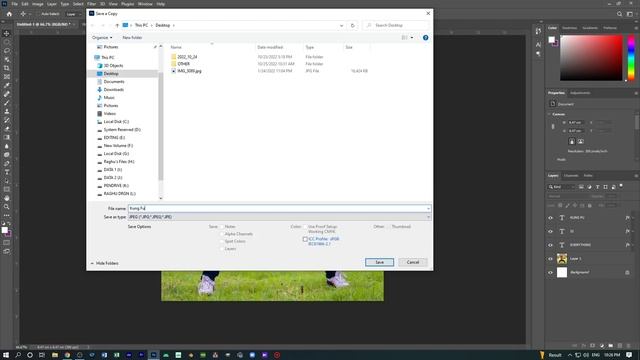Open the File name history dropdown arrow
The image size is (640, 360).
pyautogui.click(x=428, y=209)
